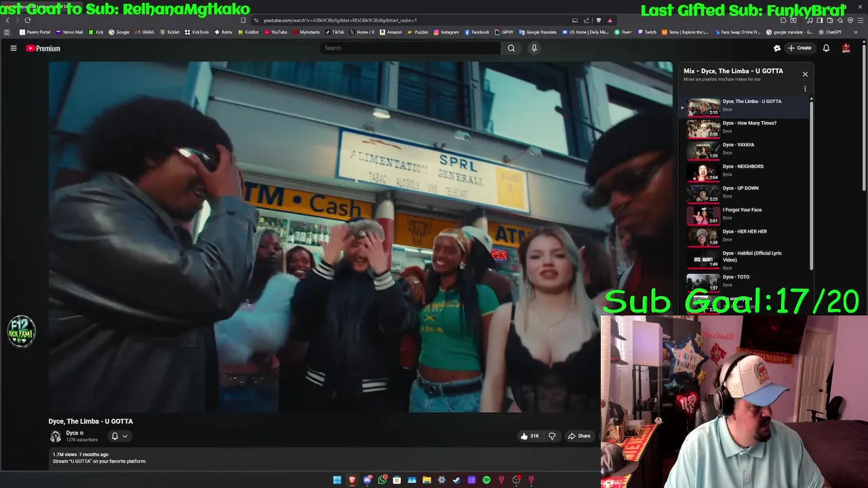Viewport: 868px width, 488px height.
Task: Select Dyce - TOTO in the playlist
Action: (745, 281)
